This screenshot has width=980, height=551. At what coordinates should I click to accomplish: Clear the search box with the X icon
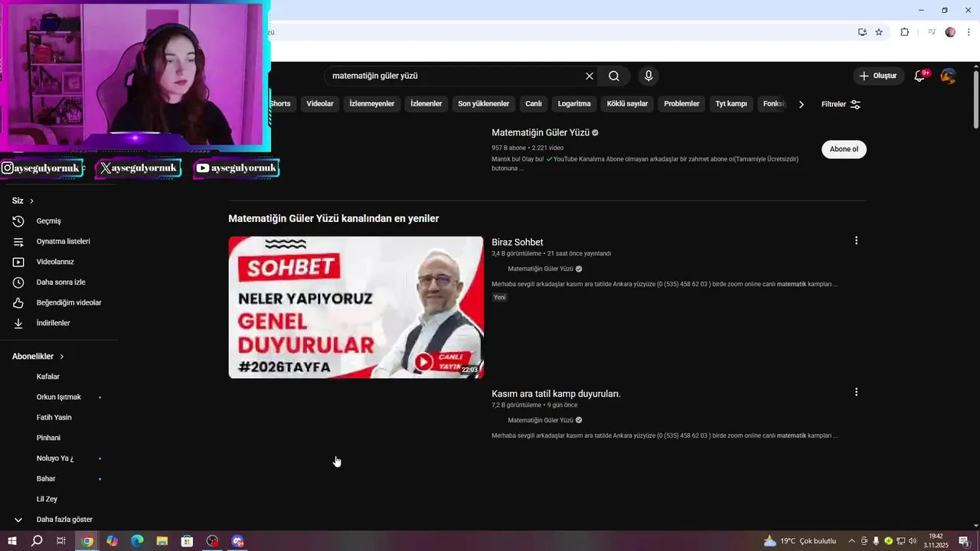pyautogui.click(x=590, y=76)
